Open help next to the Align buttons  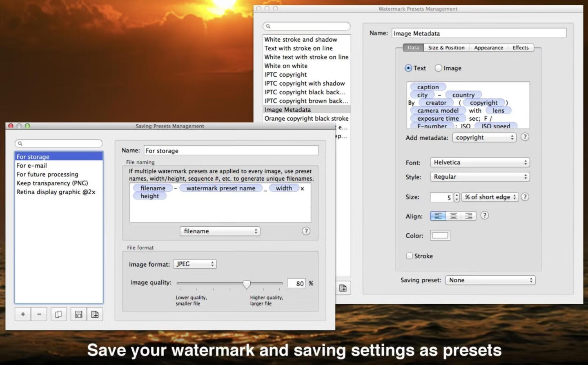click(x=485, y=215)
